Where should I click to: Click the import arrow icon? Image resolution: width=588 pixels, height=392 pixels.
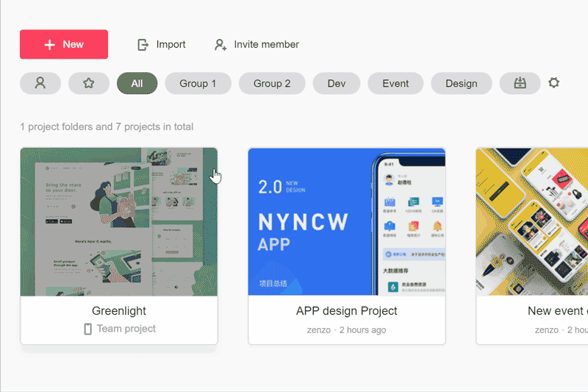143,45
